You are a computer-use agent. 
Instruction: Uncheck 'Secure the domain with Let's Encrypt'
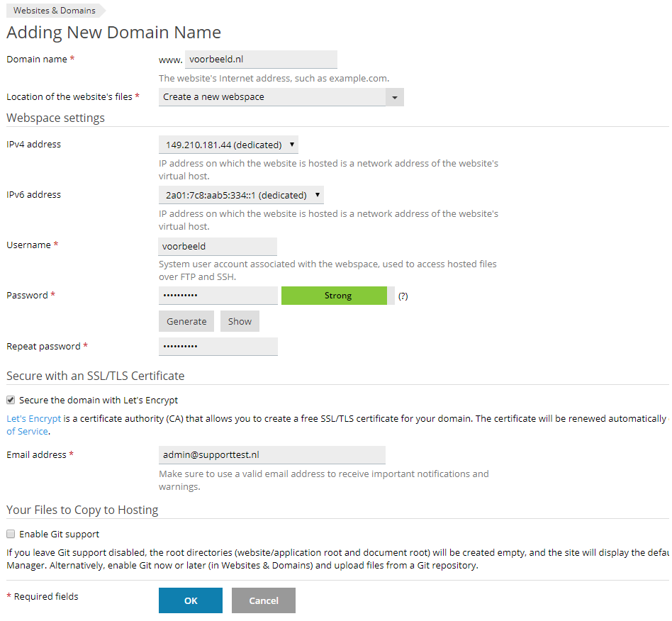pos(11,400)
